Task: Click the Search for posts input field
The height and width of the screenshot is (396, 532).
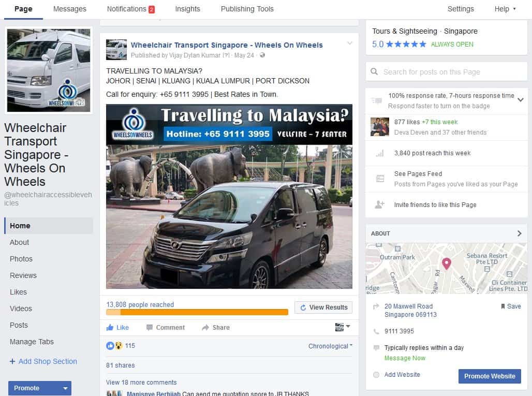Action: point(445,72)
